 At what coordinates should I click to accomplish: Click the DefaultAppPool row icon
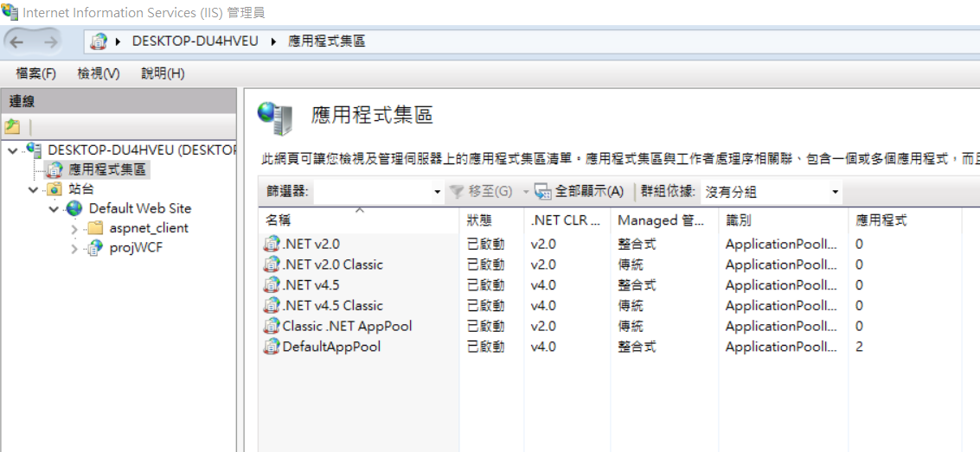272,347
